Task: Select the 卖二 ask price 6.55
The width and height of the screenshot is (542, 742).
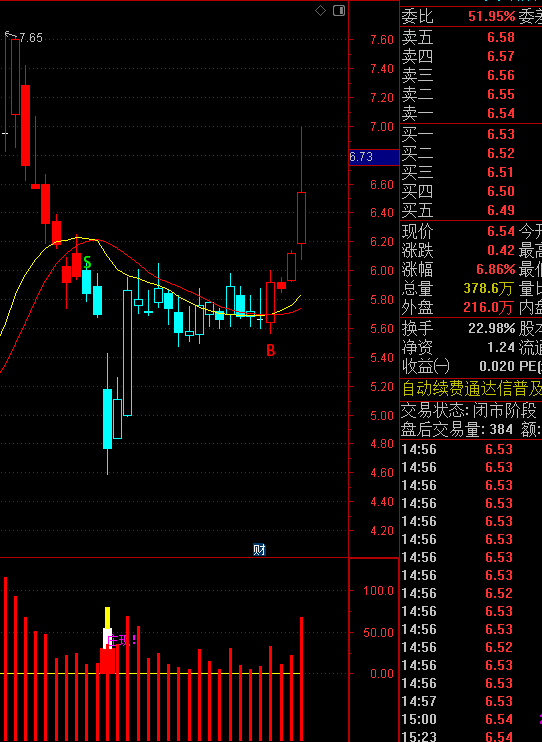Action: coord(501,94)
